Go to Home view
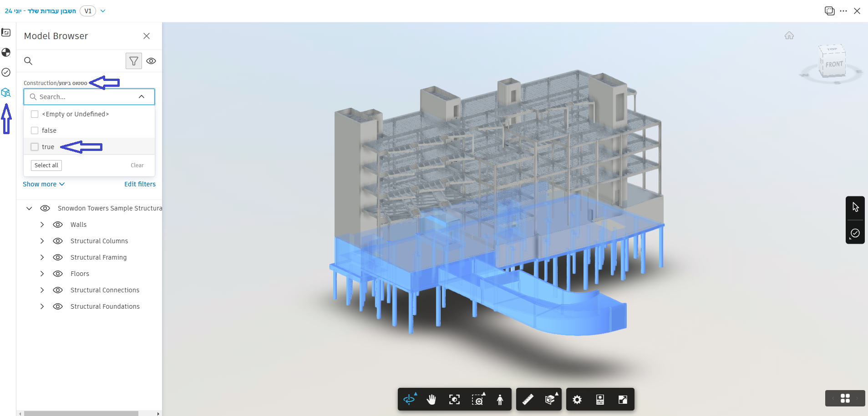The height and width of the screenshot is (416, 868). 789,35
